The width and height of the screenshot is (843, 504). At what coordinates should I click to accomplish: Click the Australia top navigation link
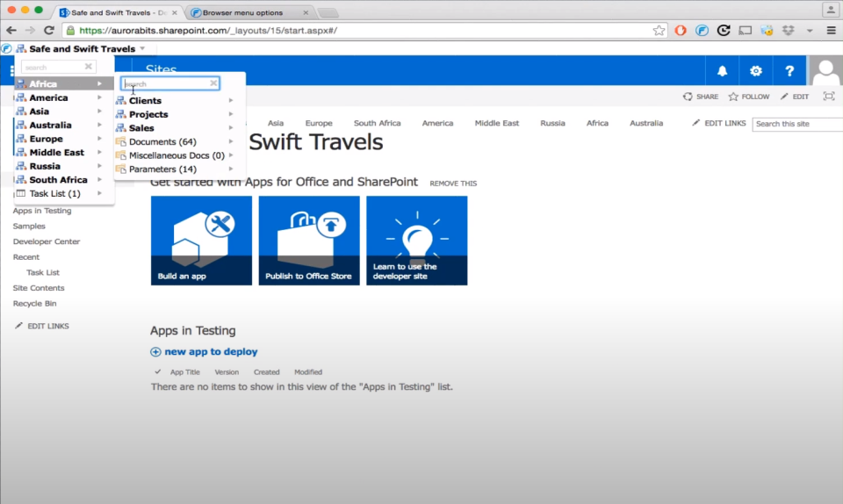[646, 123]
